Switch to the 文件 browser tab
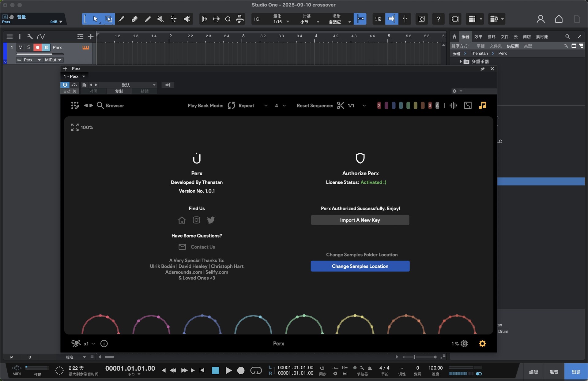This screenshot has width=588, height=381. tap(504, 37)
